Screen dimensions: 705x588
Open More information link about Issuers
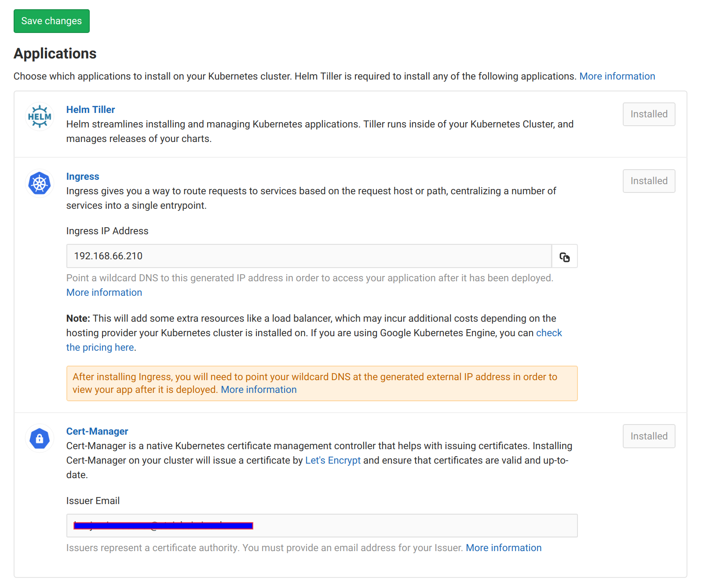click(503, 548)
